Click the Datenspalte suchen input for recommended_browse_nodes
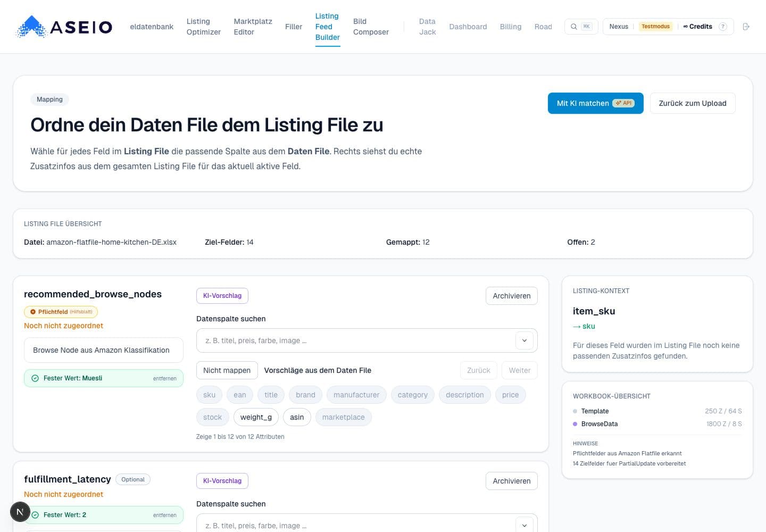Image resolution: width=766 pixels, height=532 pixels. tap(355, 340)
